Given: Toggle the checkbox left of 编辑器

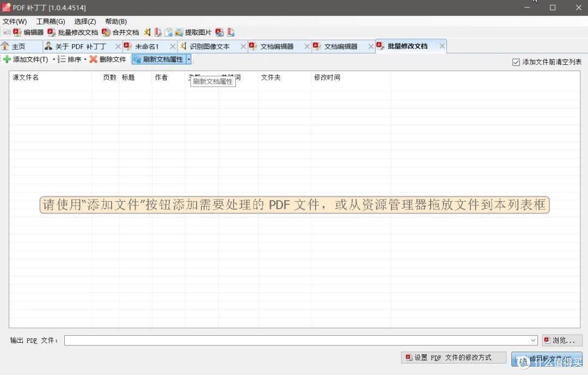Looking at the screenshot, I should pyautogui.click(x=5, y=32).
